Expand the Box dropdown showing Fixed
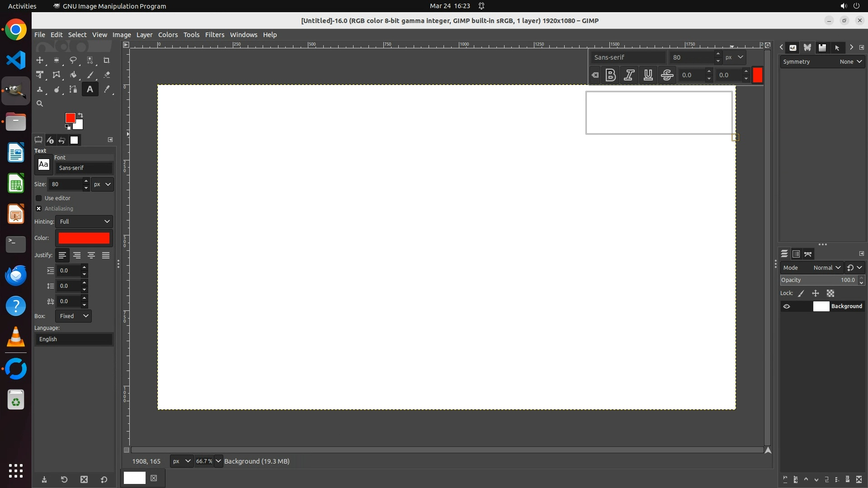The width and height of the screenshot is (868, 488). click(73, 316)
